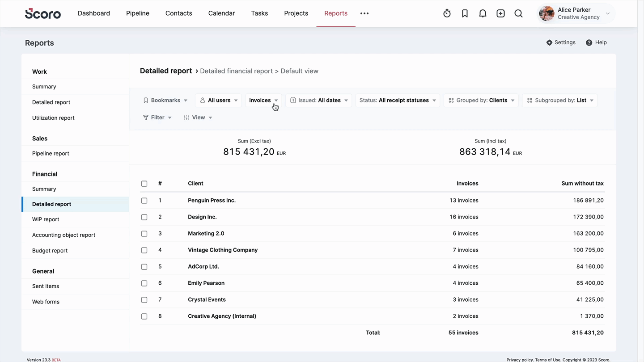The width and height of the screenshot is (644, 362).
Task: Click Alice Parker's profile avatar
Action: click(547, 13)
